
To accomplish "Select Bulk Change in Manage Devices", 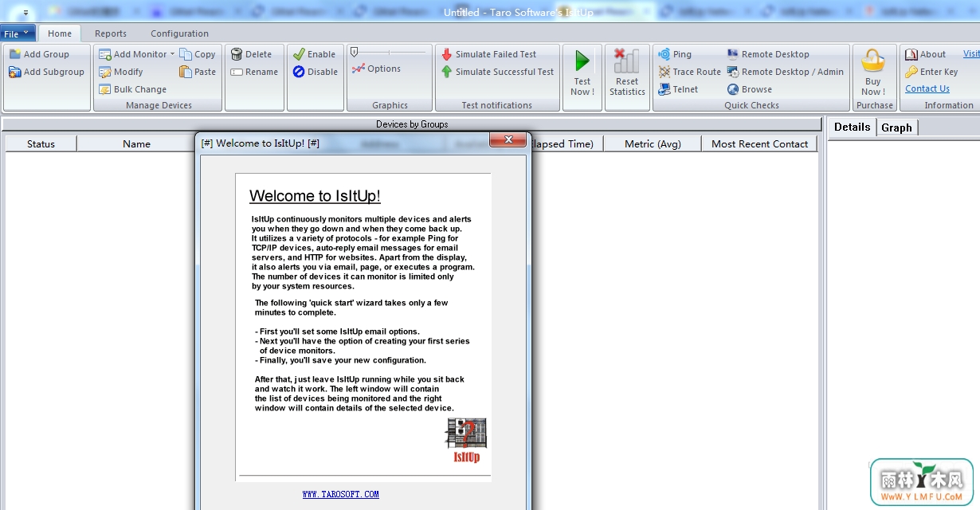I will [132, 89].
